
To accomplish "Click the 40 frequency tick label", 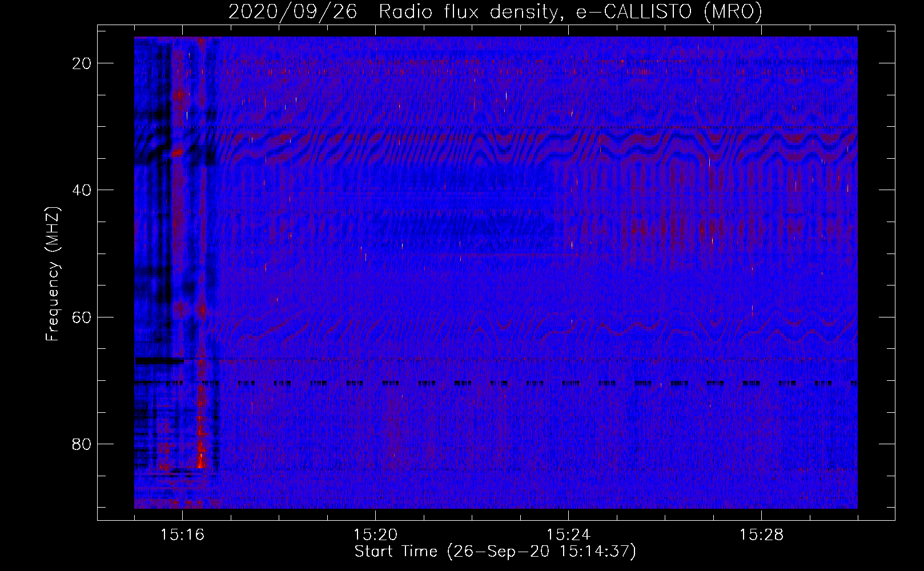I will click(82, 190).
